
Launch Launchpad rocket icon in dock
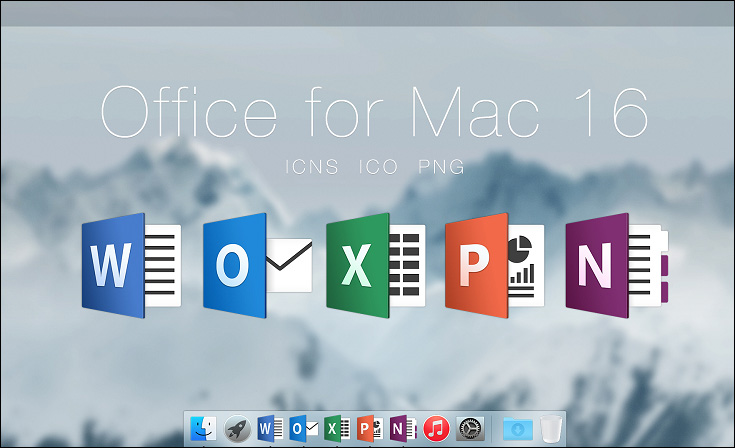[237, 429]
